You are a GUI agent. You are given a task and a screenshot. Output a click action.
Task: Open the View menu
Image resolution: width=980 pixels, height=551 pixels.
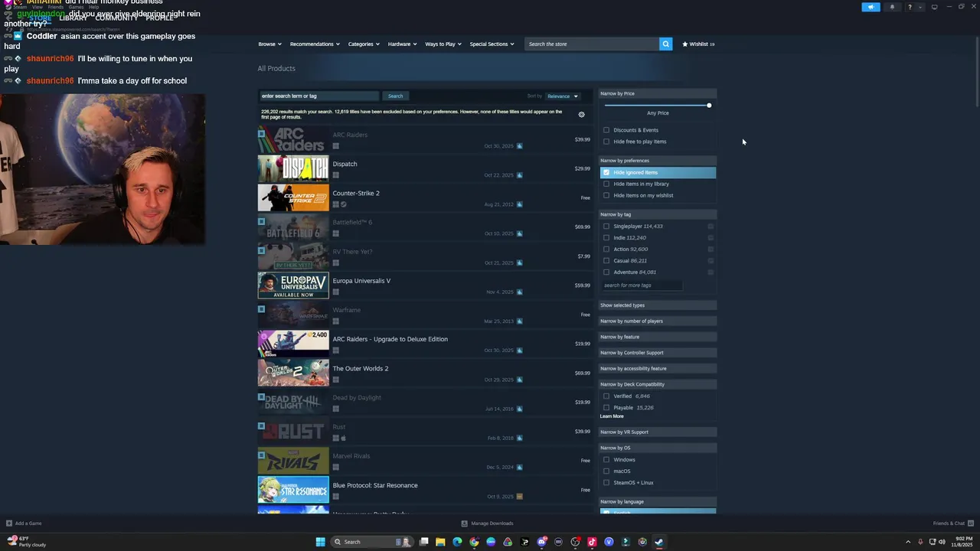(38, 7)
